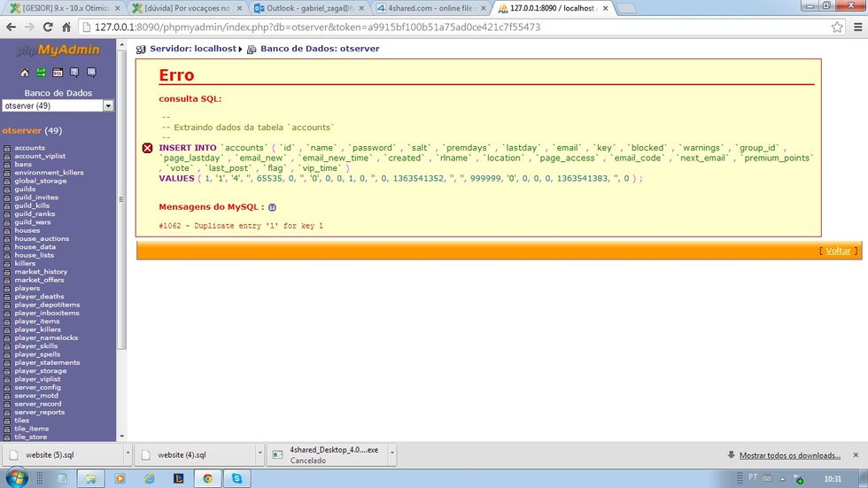The width and height of the screenshot is (868, 488).
Task: Open the website (5).sql downloaded file
Action: [x=64, y=455]
